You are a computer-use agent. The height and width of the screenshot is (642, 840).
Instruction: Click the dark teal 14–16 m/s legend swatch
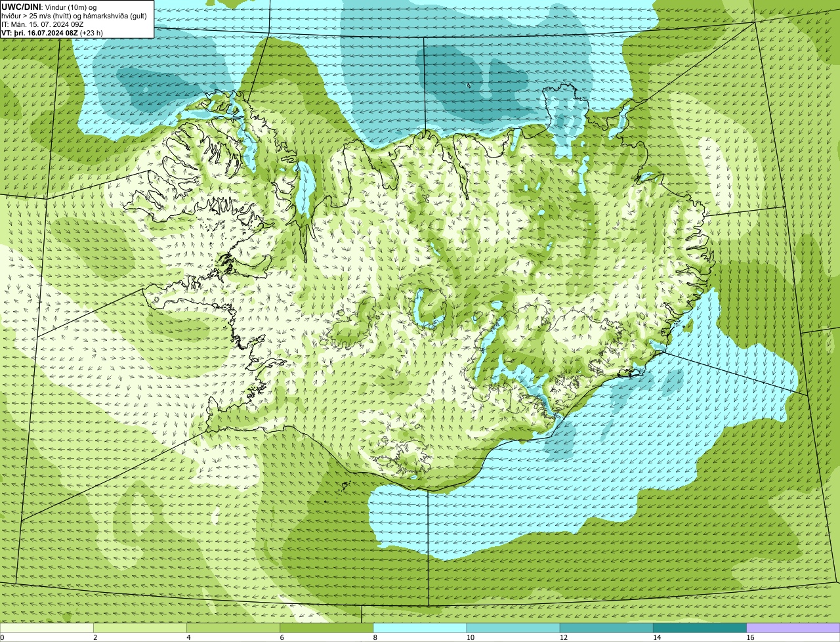click(700, 628)
